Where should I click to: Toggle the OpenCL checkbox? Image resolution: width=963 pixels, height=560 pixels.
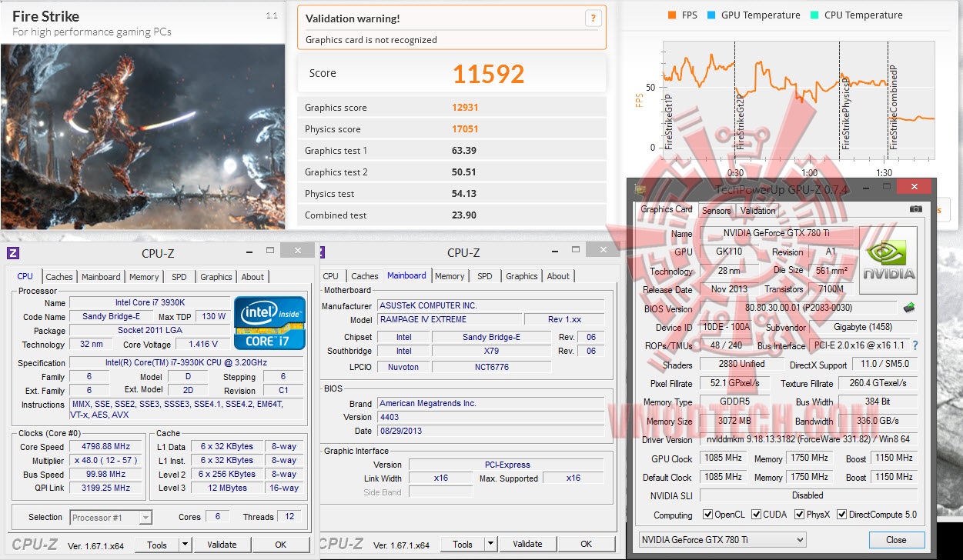(x=708, y=515)
